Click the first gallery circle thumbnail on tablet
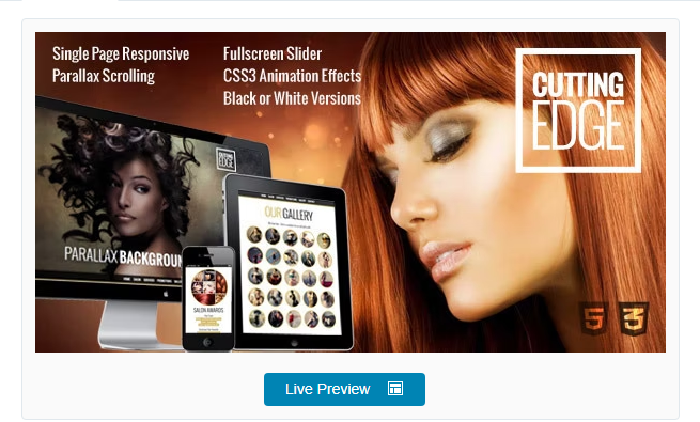 (254, 234)
